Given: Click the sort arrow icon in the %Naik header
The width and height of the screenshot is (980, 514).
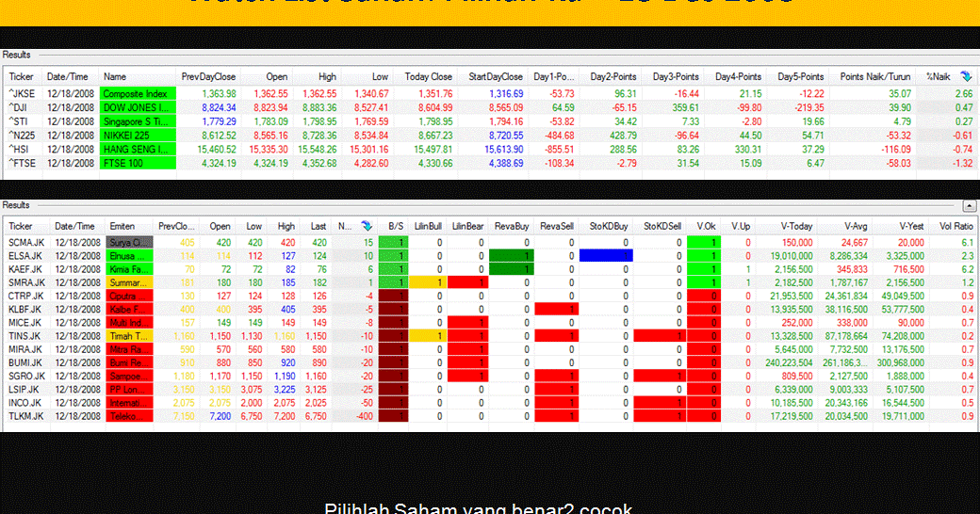Looking at the screenshot, I should [x=966, y=77].
